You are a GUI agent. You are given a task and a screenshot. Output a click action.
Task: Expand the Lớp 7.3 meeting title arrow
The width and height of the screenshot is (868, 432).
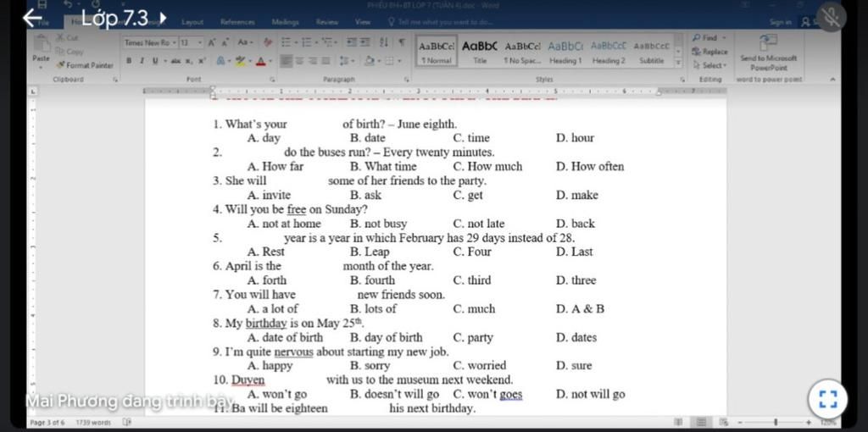[x=163, y=19]
